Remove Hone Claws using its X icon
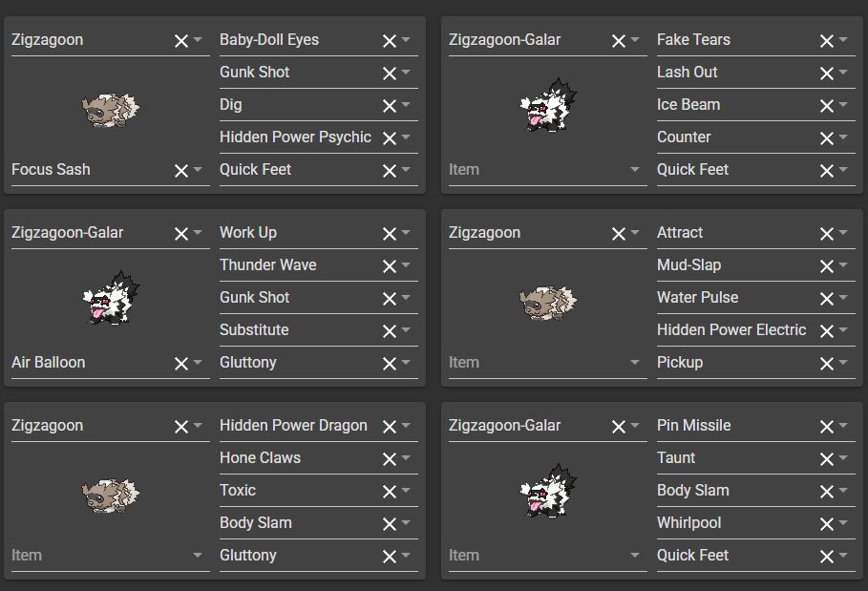The height and width of the screenshot is (591, 868). click(x=390, y=458)
